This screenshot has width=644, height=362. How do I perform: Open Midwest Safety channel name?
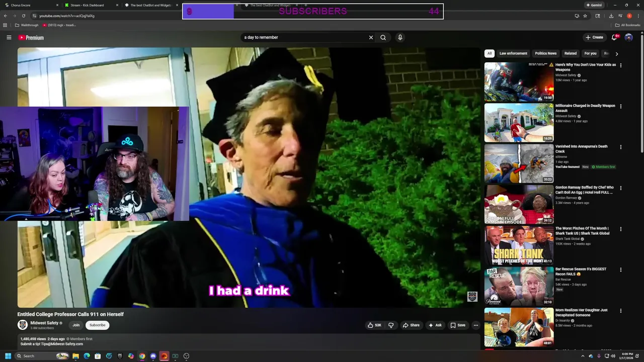44,323
